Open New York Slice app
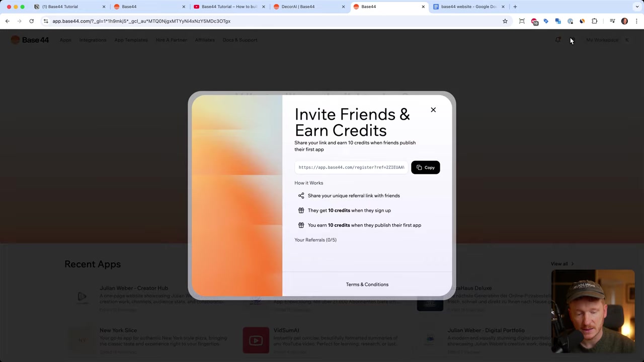 tap(118, 330)
